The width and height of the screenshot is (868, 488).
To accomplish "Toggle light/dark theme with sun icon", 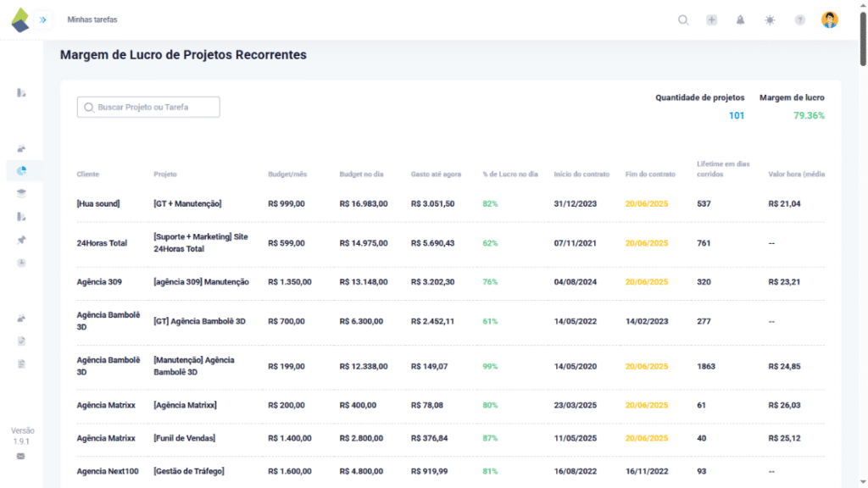I will (x=770, y=20).
